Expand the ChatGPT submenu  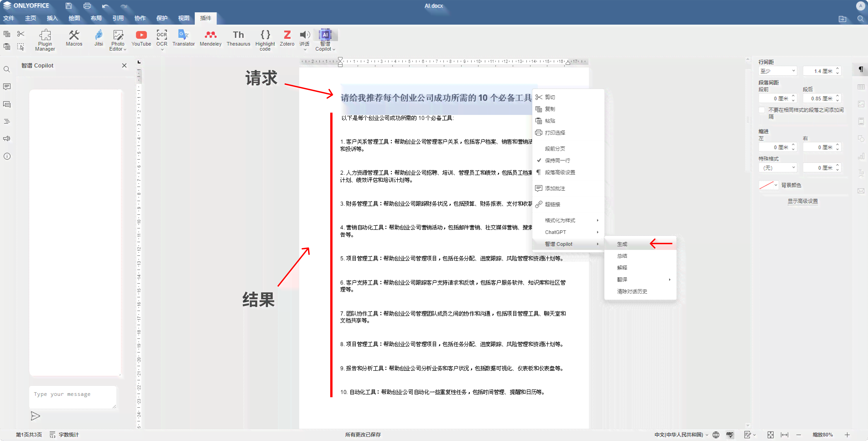coord(568,232)
